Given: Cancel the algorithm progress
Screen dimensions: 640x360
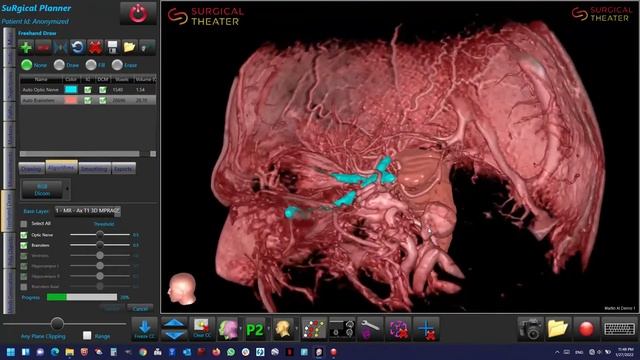Looking at the screenshot, I should pyautogui.click(x=140, y=309).
